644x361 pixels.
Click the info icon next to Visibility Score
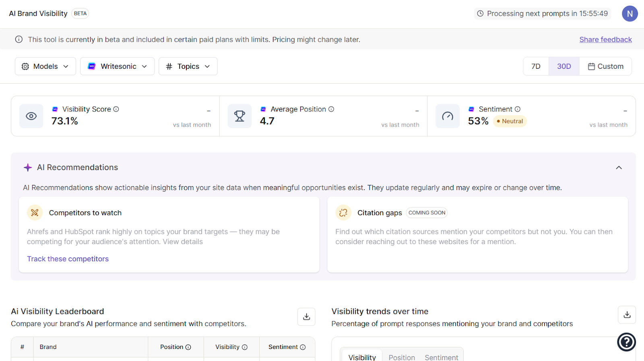[116, 109]
